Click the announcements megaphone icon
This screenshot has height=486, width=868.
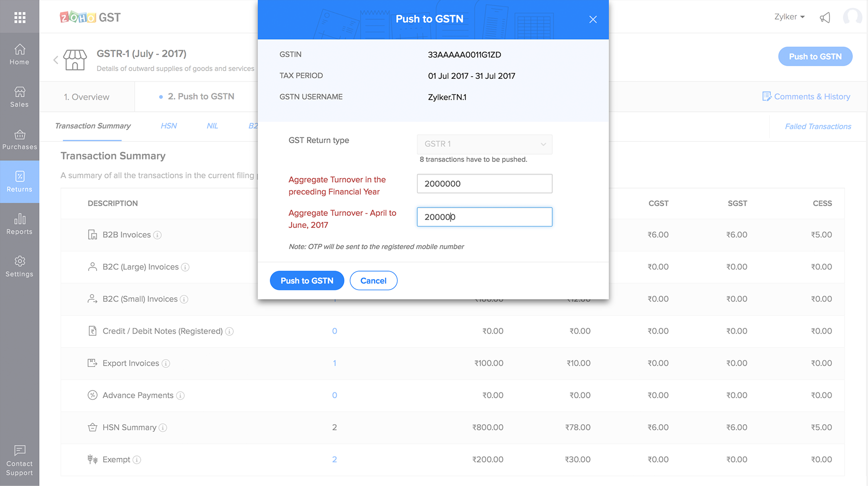(x=825, y=17)
